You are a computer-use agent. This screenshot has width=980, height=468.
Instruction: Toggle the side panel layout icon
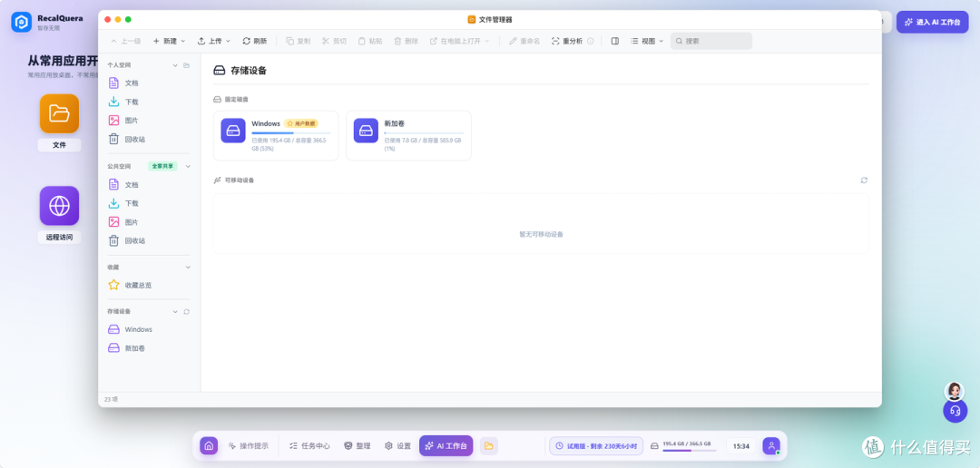coord(615,41)
